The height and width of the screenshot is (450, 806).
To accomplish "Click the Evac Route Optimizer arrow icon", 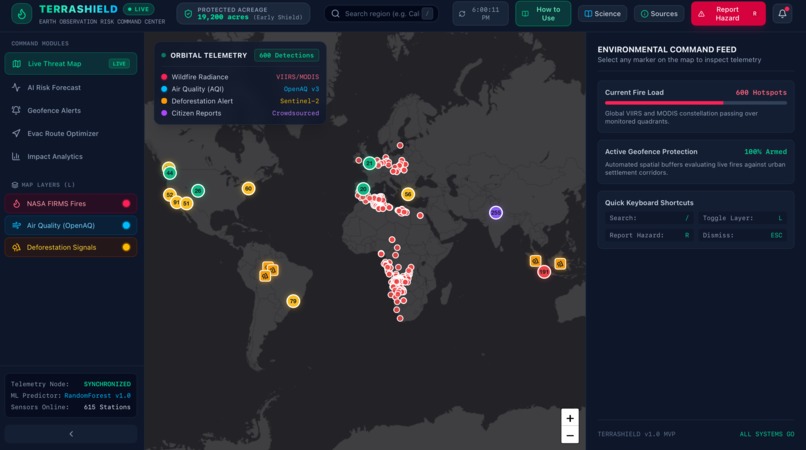I will (16, 133).
